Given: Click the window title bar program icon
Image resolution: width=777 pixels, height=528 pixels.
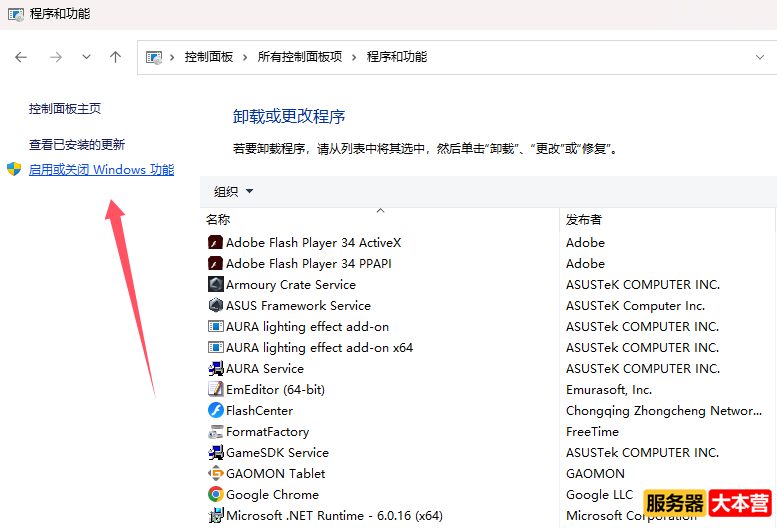Looking at the screenshot, I should point(16,14).
